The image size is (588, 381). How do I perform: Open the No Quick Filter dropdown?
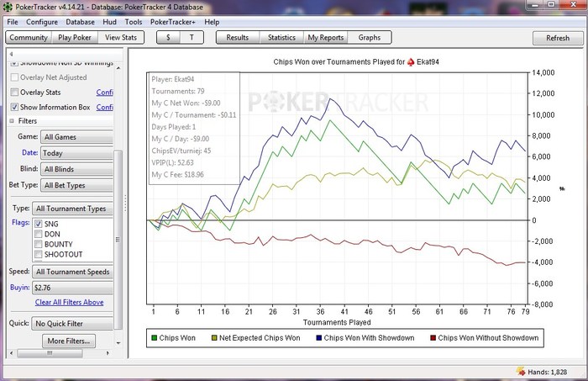[x=73, y=323]
